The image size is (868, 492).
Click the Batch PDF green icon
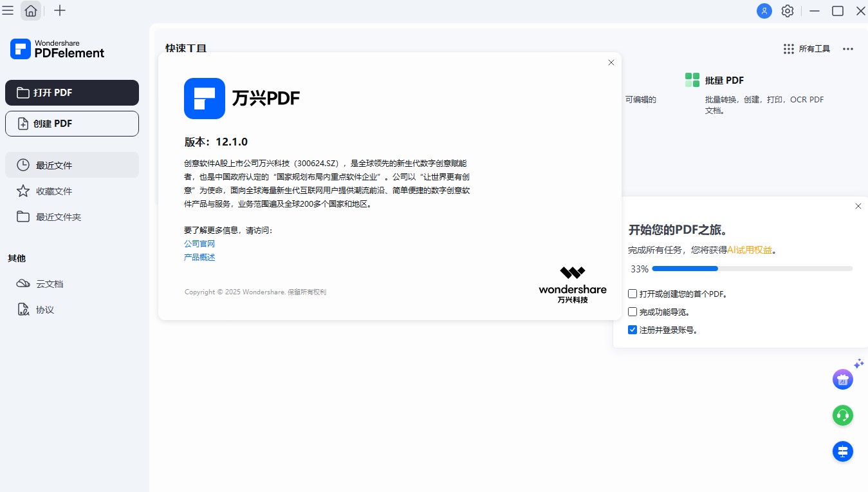coord(692,80)
